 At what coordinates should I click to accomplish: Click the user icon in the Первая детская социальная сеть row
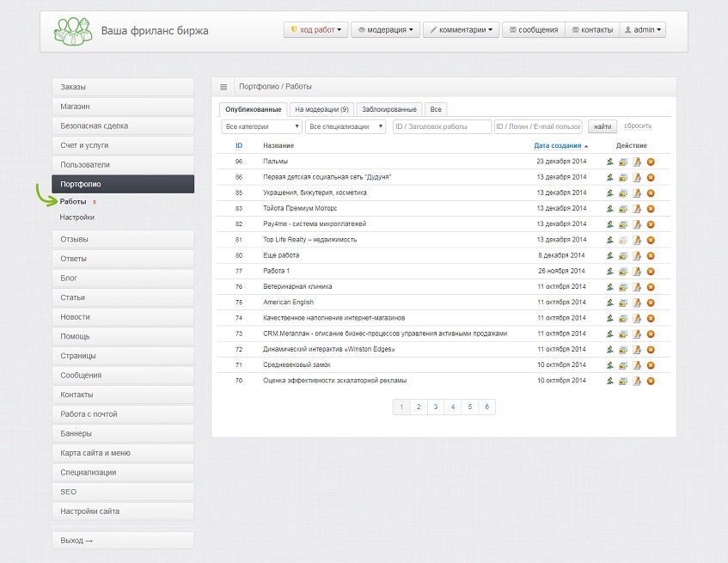(x=609, y=177)
